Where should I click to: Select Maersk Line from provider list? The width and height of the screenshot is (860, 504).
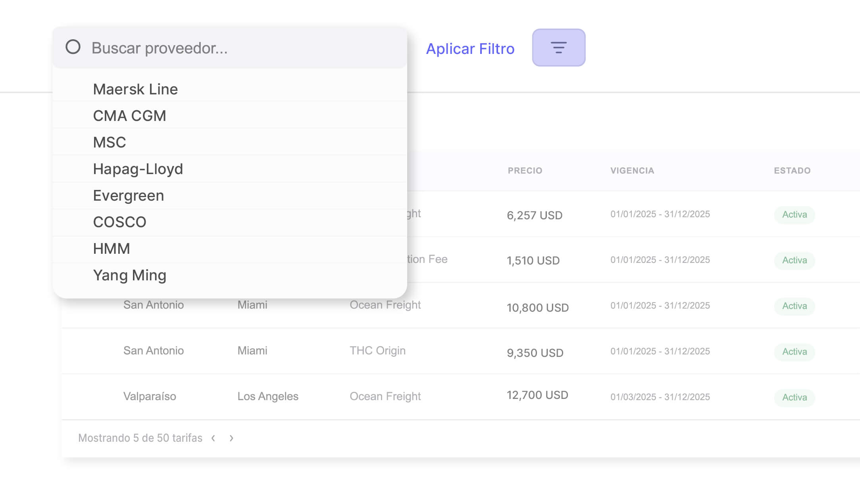(x=135, y=89)
